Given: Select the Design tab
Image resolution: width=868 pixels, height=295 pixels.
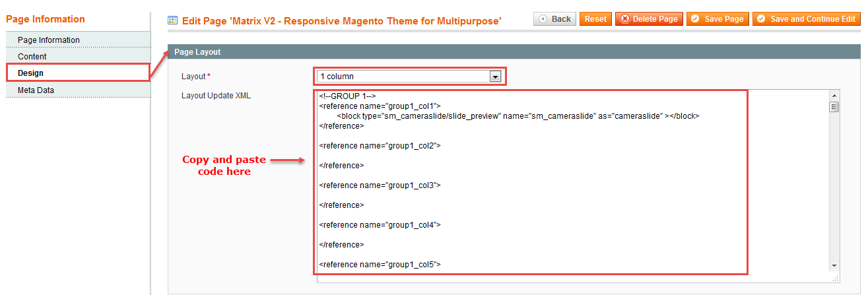Looking at the screenshot, I should coord(78,73).
